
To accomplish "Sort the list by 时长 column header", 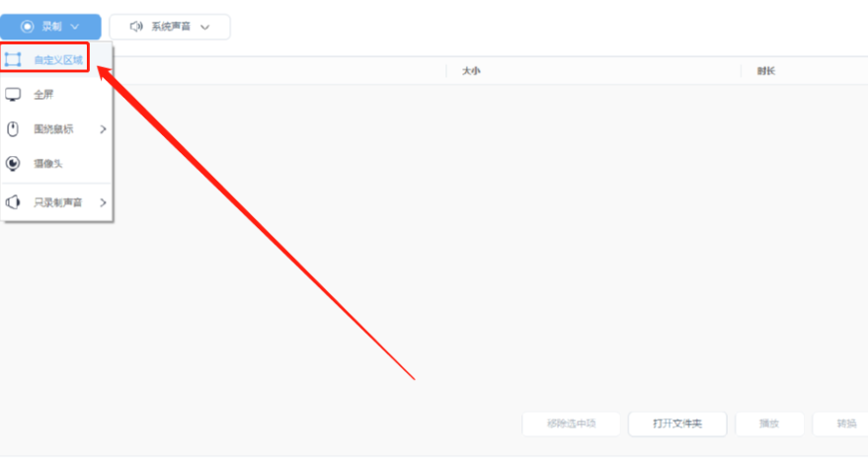I will 766,71.
